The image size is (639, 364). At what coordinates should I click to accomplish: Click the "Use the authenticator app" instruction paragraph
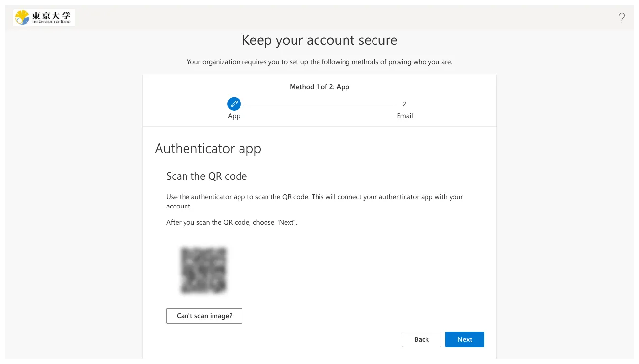coord(314,201)
